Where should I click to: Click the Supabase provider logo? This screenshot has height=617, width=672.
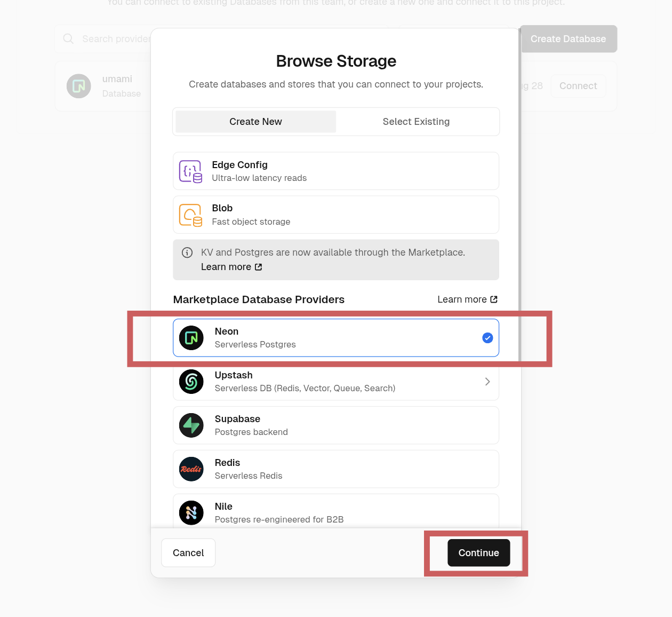coord(191,425)
